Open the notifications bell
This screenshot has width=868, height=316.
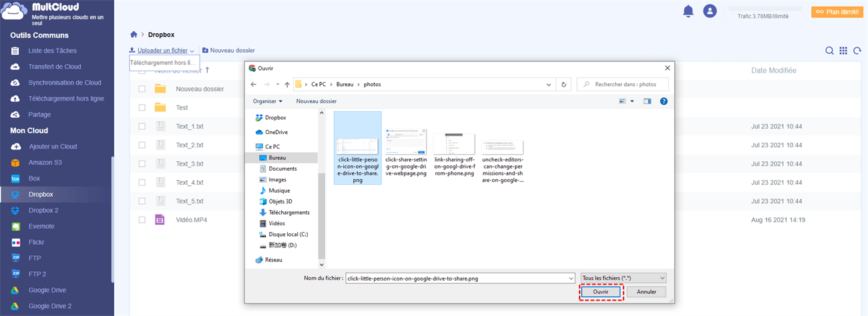pos(688,11)
